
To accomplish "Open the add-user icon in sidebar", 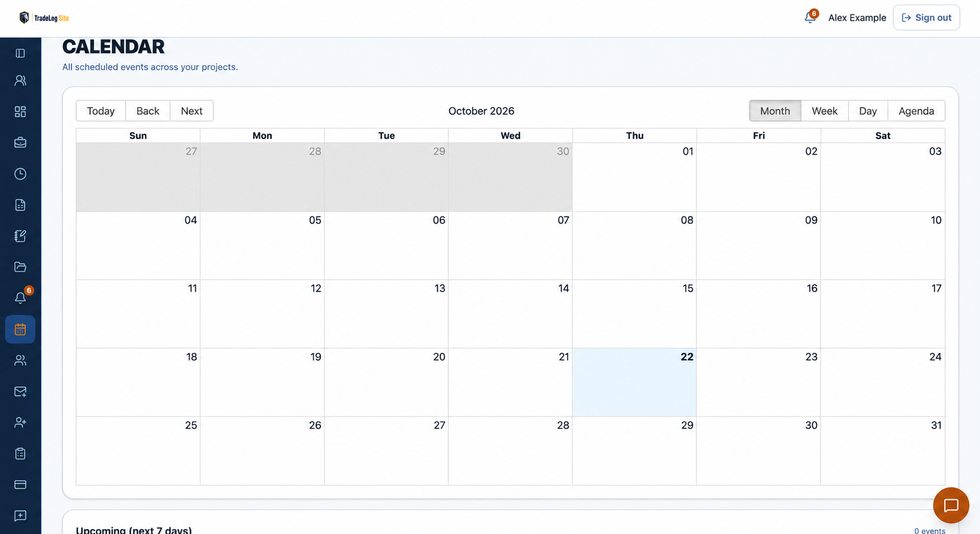I will [x=20, y=422].
